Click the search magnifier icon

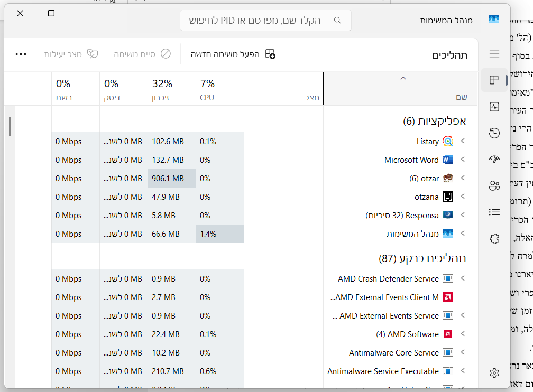(x=337, y=21)
